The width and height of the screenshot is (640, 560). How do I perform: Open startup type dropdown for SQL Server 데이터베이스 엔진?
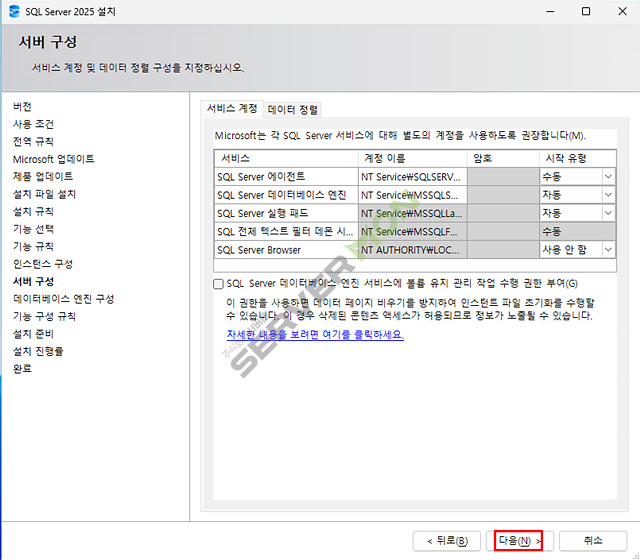pyautogui.click(x=608, y=195)
